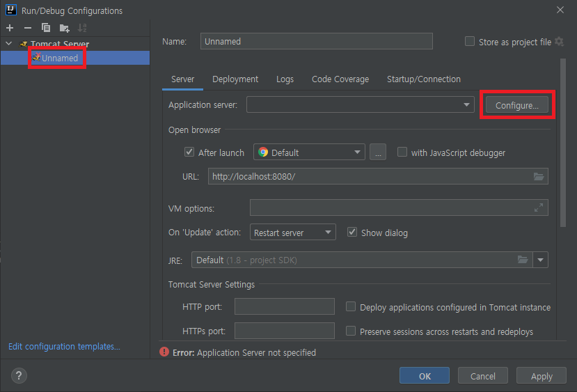Image resolution: width=577 pixels, height=392 pixels.
Task: Click the Configure... button
Action: pos(516,105)
